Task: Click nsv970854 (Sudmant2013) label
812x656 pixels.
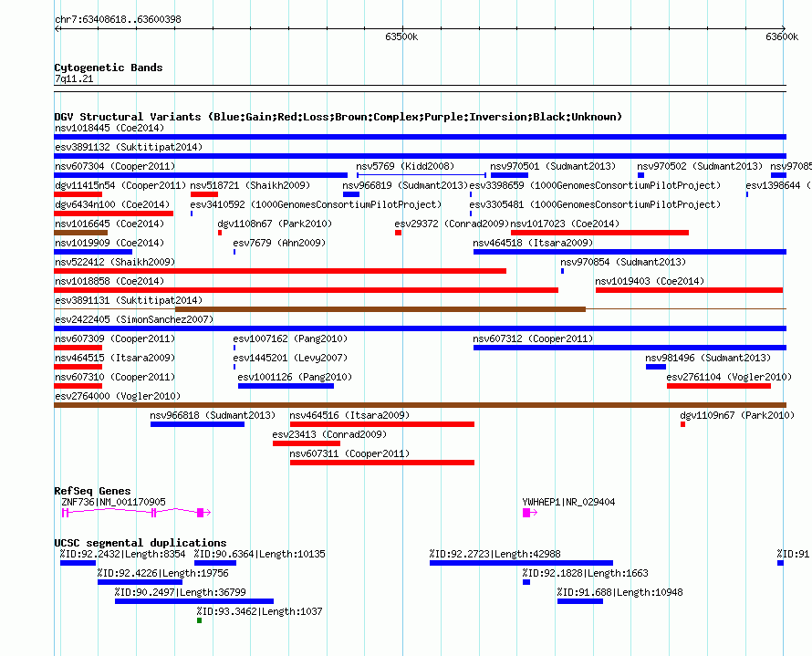Action: pos(623,262)
